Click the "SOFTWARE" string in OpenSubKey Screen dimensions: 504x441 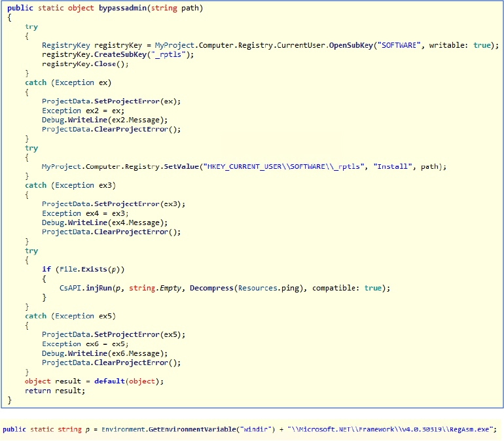click(399, 45)
